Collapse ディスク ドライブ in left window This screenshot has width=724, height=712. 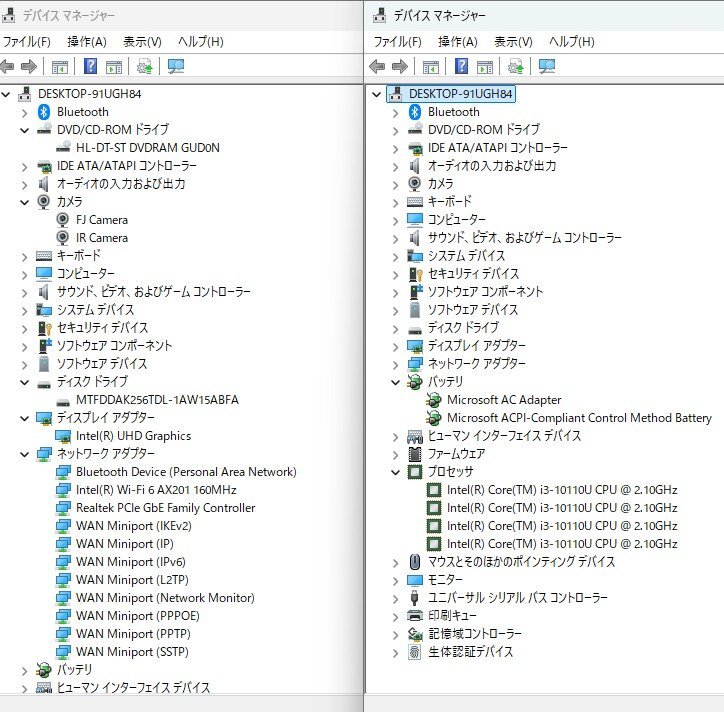[x=24, y=382]
